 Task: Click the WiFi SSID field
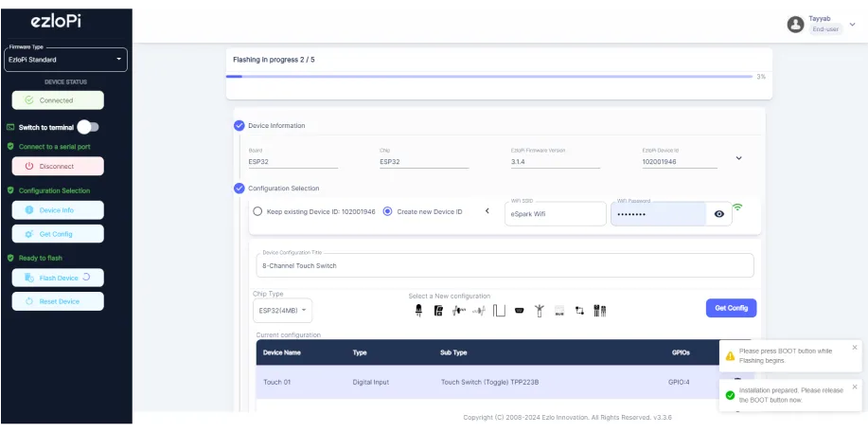click(556, 214)
